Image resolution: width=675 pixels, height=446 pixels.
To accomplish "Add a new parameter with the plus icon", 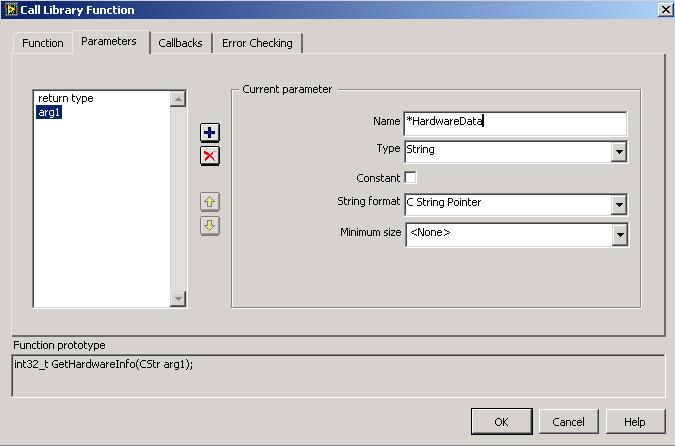I will (x=210, y=133).
